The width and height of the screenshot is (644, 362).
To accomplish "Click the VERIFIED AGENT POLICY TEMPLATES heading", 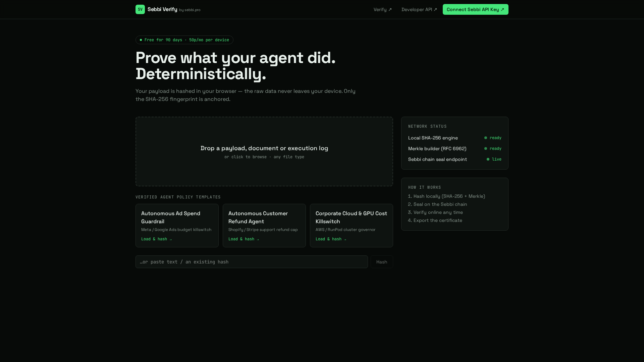I will (x=178, y=197).
